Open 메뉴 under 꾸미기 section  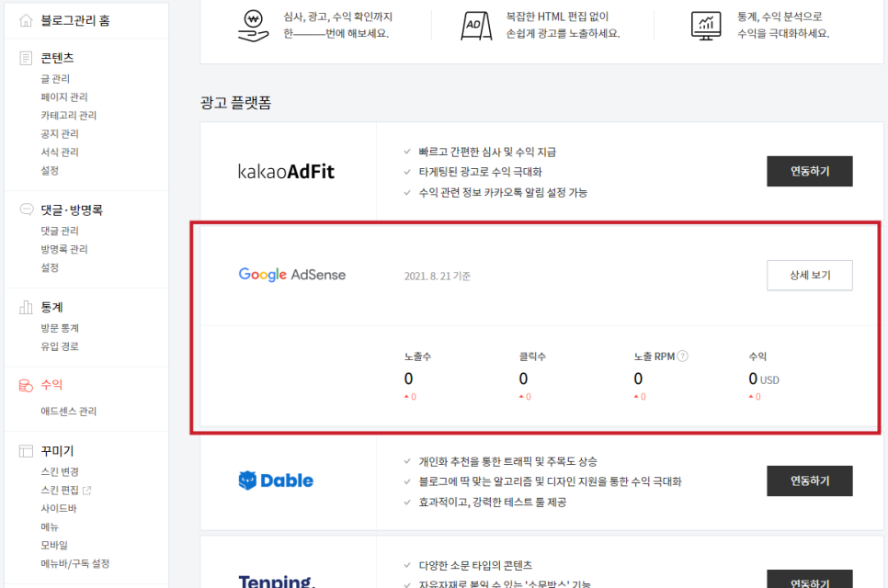pyautogui.click(x=50, y=526)
